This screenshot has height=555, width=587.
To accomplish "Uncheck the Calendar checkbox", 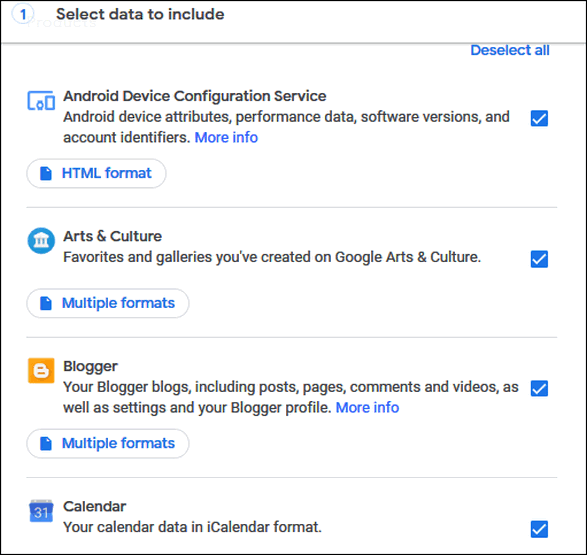I will tap(539, 529).
